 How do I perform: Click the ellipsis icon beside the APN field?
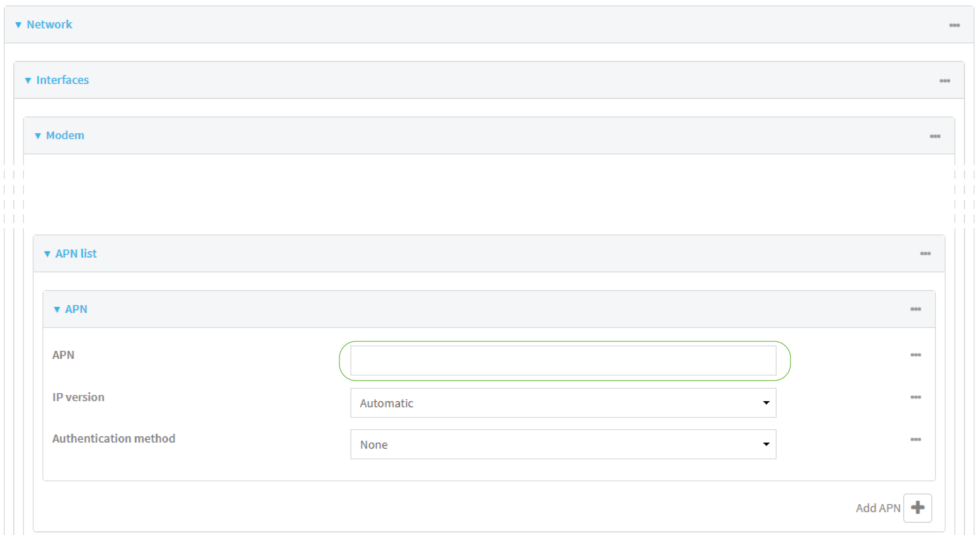[916, 355]
